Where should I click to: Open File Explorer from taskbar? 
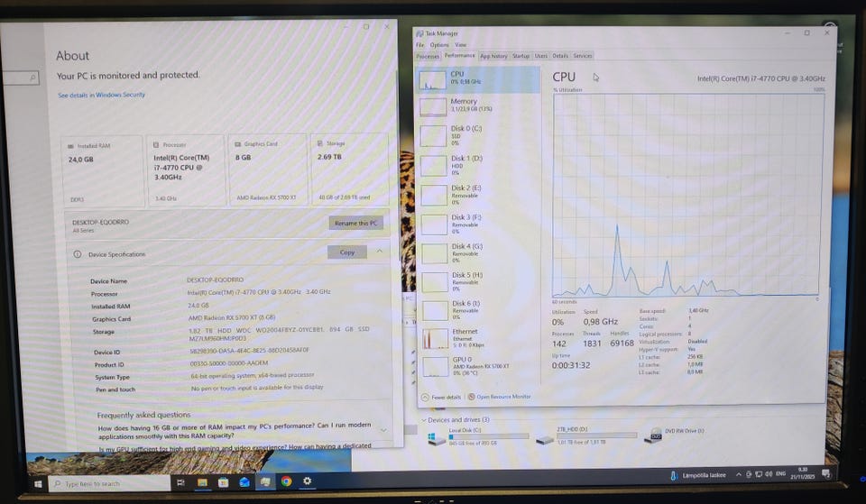[202, 482]
